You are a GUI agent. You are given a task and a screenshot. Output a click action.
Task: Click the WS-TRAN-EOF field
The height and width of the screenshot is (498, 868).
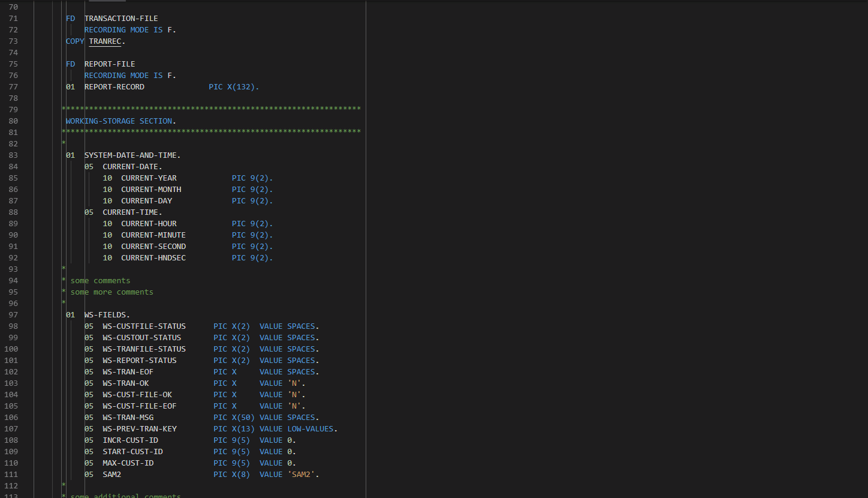pyautogui.click(x=128, y=372)
